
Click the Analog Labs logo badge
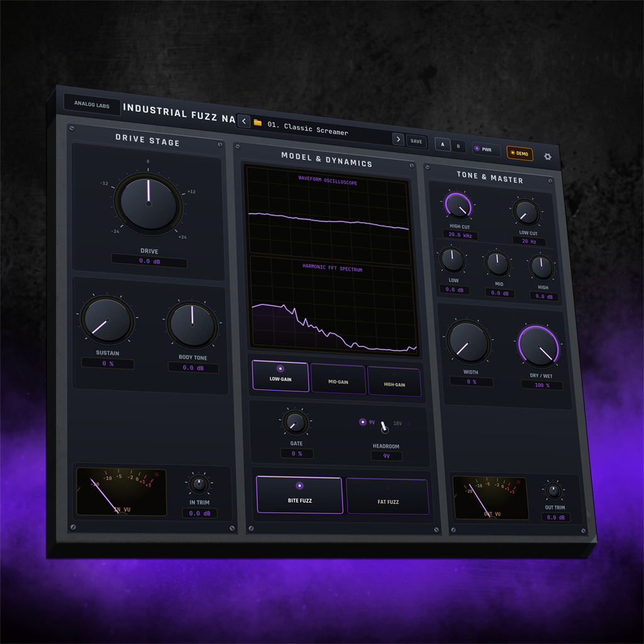pyautogui.click(x=92, y=104)
